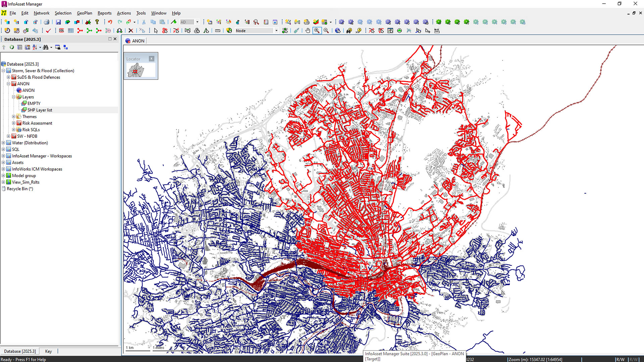The image size is (644, 362).
Task: Open the Help menu
Action: (176, 13)
